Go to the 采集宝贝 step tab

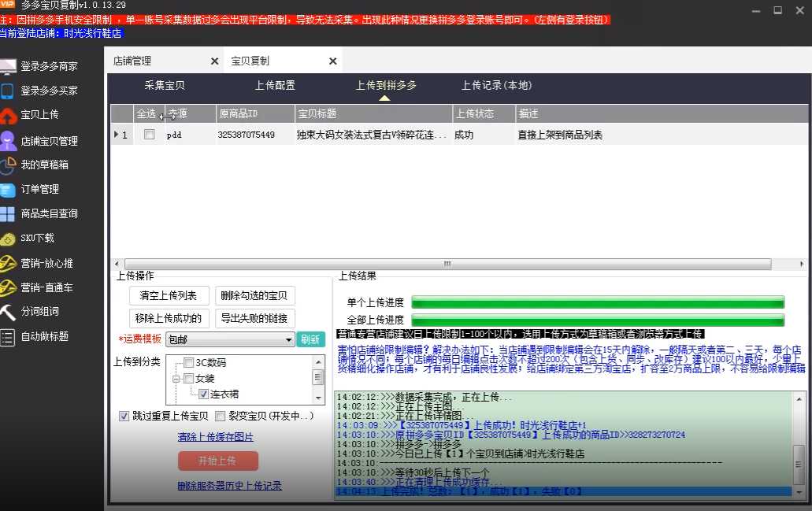point(165,85)
